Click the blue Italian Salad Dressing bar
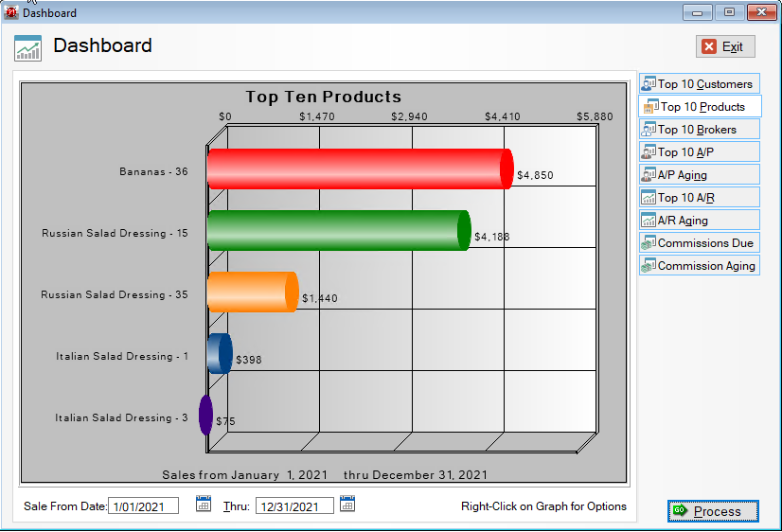This screenshot has width=782, height=532. click(x=220, y=353)
